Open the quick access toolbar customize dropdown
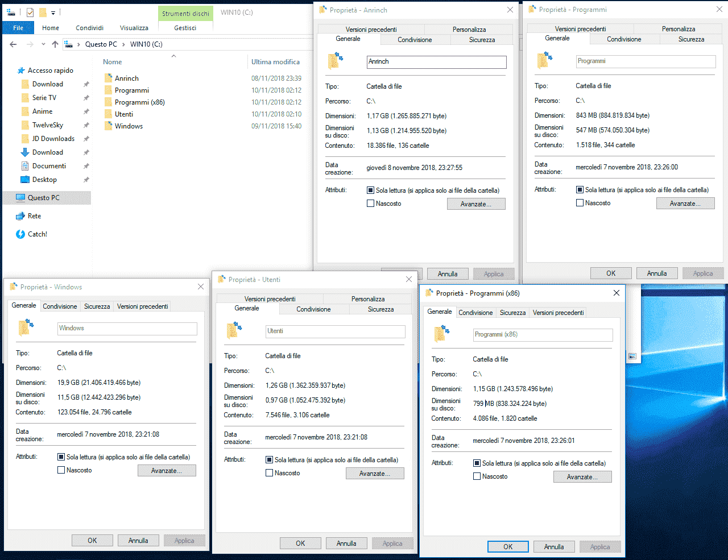 click(x=53, y=13)
